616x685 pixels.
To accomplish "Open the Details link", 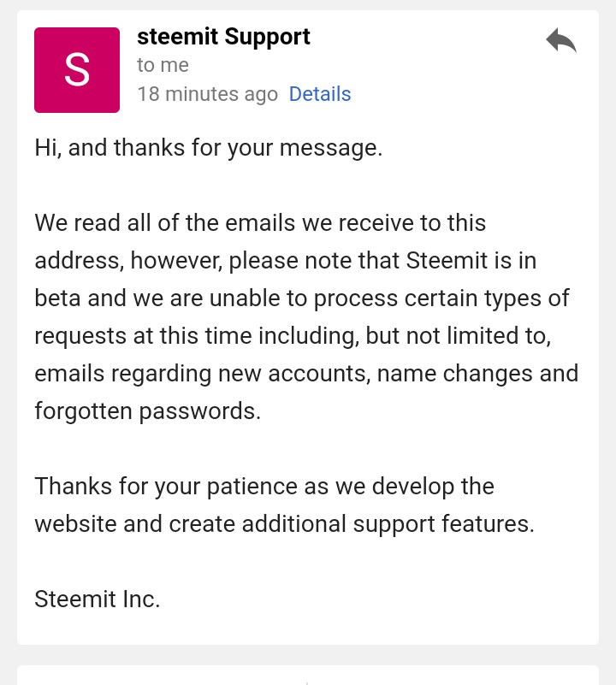I will (320, 94).
